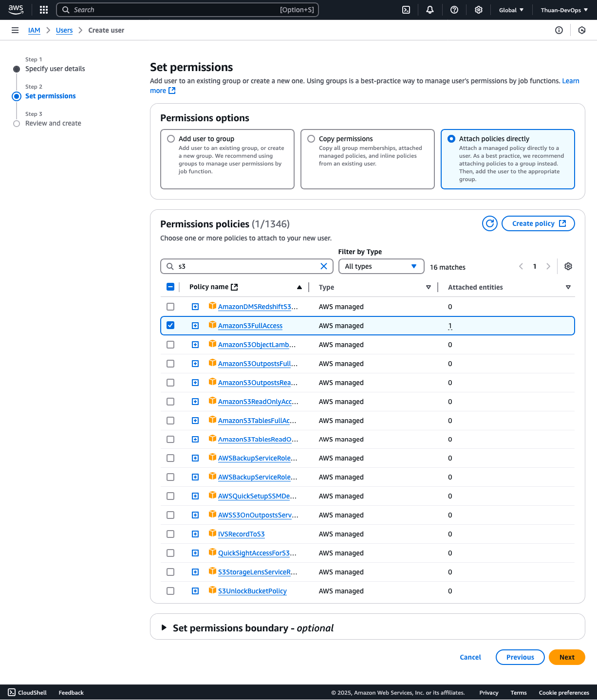Open the notifications bell

(430, 10)
